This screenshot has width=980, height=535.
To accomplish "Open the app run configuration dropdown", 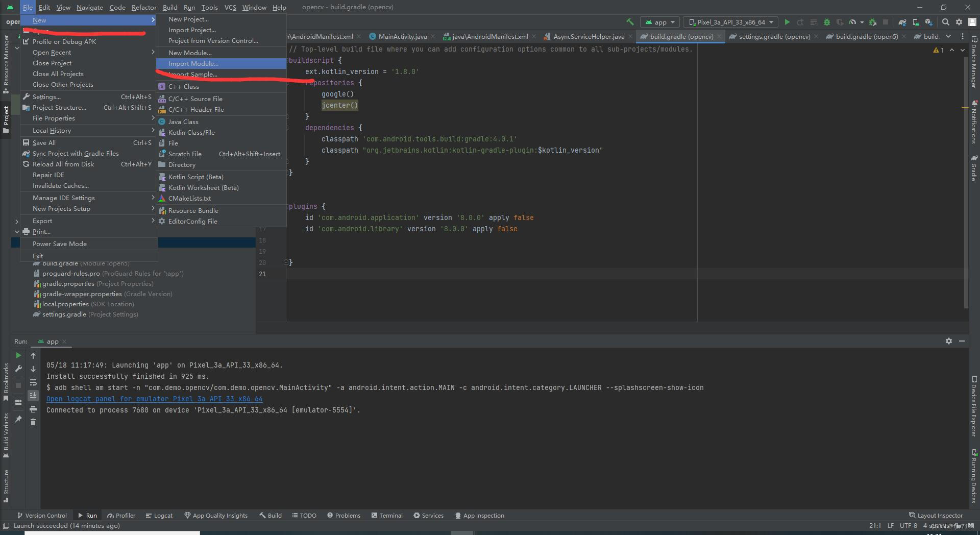I will pyautogui.click(x=660, y=22).
